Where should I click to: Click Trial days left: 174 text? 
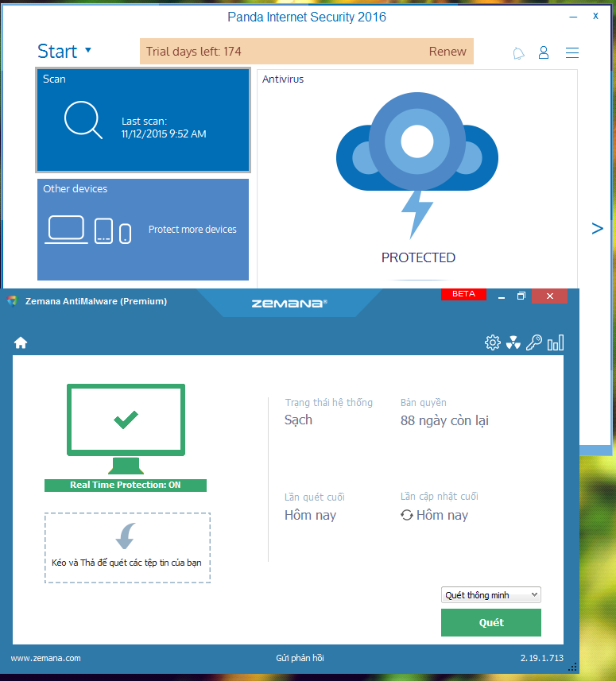coord(193,51)
